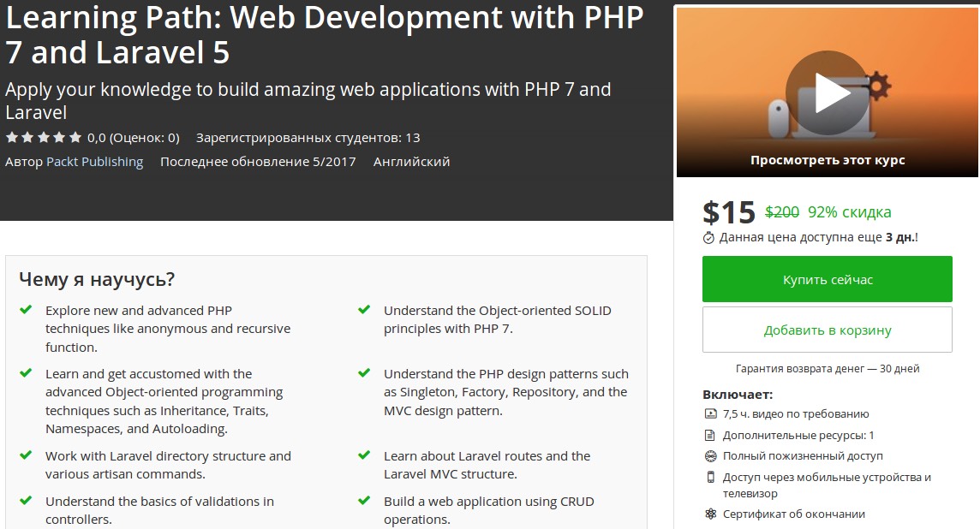Click the lifetime access globe icon

(x=710, y=456)
